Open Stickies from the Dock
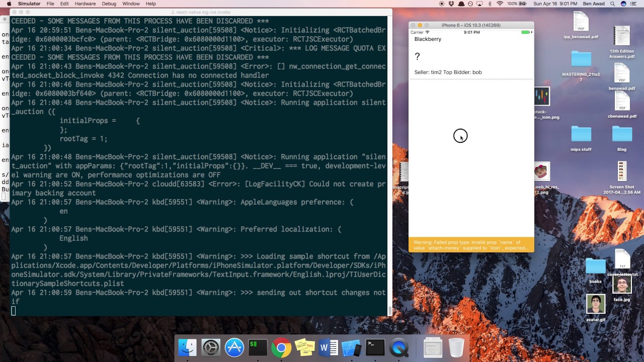 pyautogui.click(x=304, y=347)
